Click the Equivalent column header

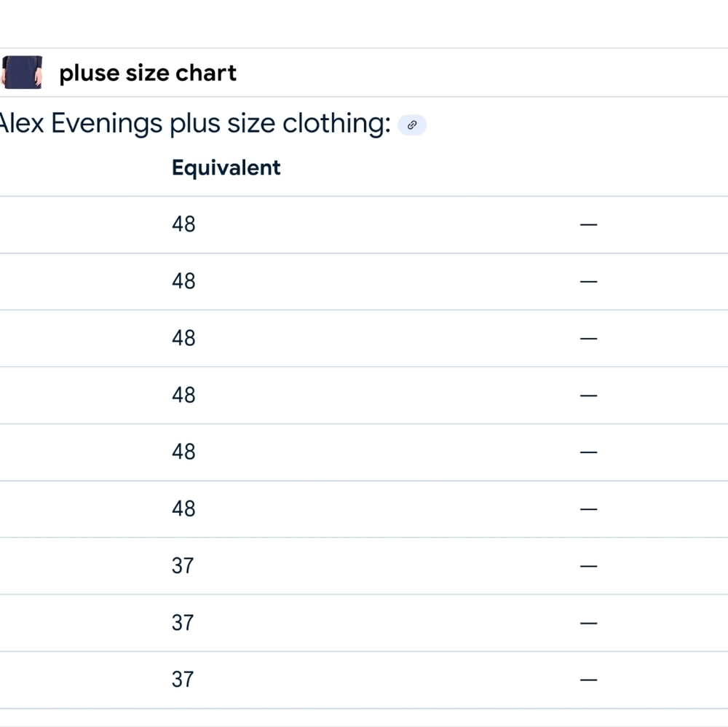point(226,168)
